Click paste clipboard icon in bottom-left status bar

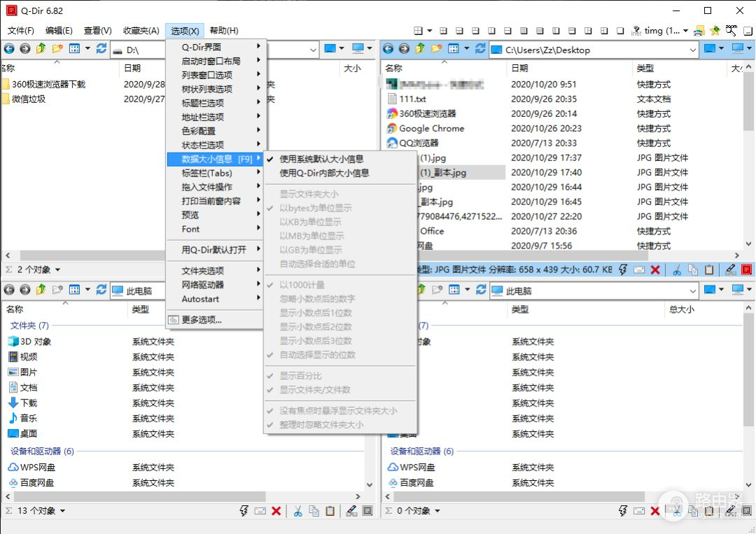point(330,511)
